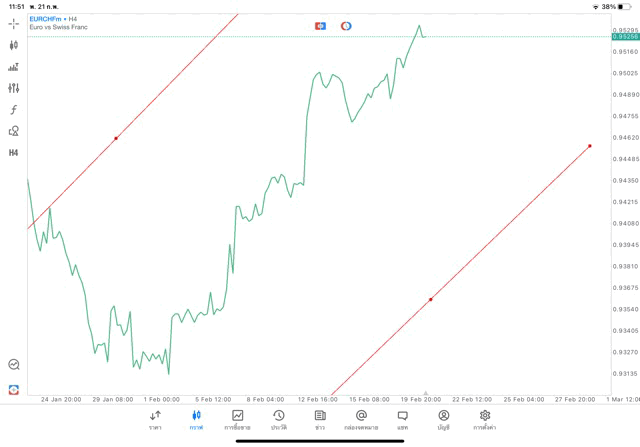The height and width of the screenshot is (447, 640).
Task: Open the drawing objects shapes icon
Action: pos(14,131)
